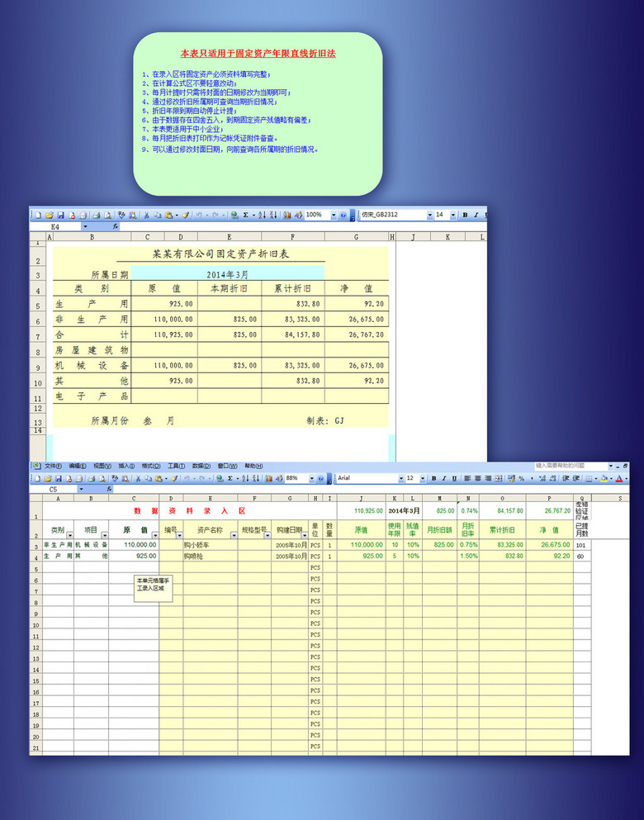Expand the Arial font name dropdown
This screenshot has width=644, height=820.
click(x=401, y=478)
